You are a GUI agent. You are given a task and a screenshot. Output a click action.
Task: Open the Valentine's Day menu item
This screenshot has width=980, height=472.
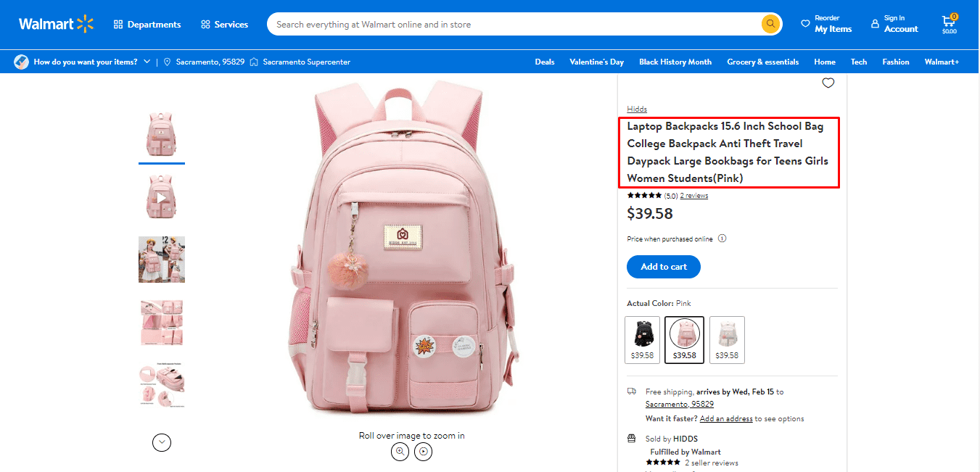pyautogui.click(x=596, y=62)
